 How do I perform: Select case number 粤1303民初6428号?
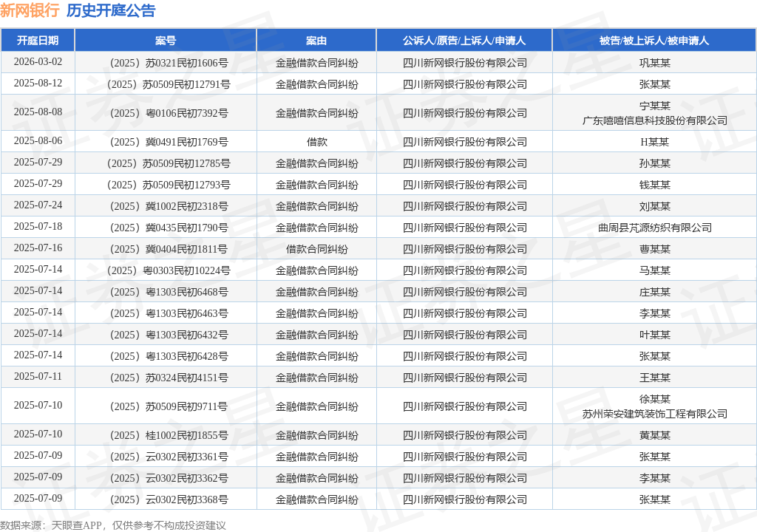coord(169,356)
